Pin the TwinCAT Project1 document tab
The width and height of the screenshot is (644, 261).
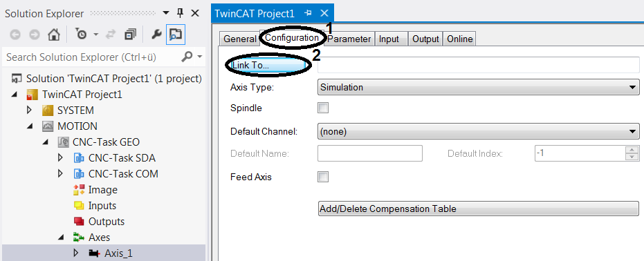pos(308,13)
